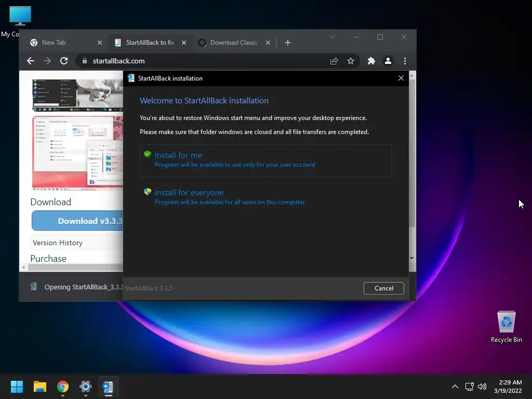Image resolution: width=532 pixels, height=399 pixels.
Task: Click the UAC shield Install for everyone icon
Action: coord(147,192)
